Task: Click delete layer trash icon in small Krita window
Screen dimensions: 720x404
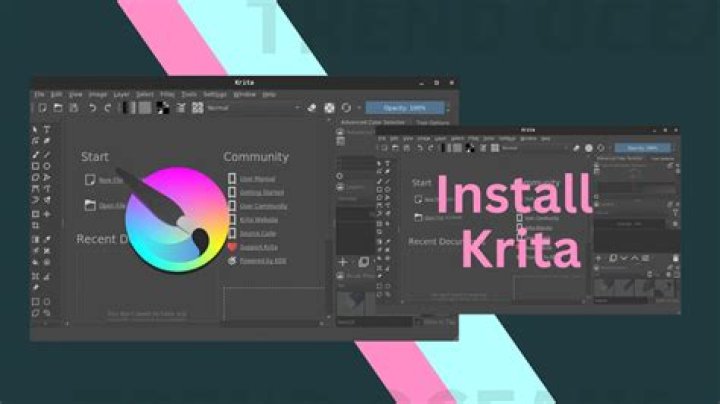Action: point(675,258)
